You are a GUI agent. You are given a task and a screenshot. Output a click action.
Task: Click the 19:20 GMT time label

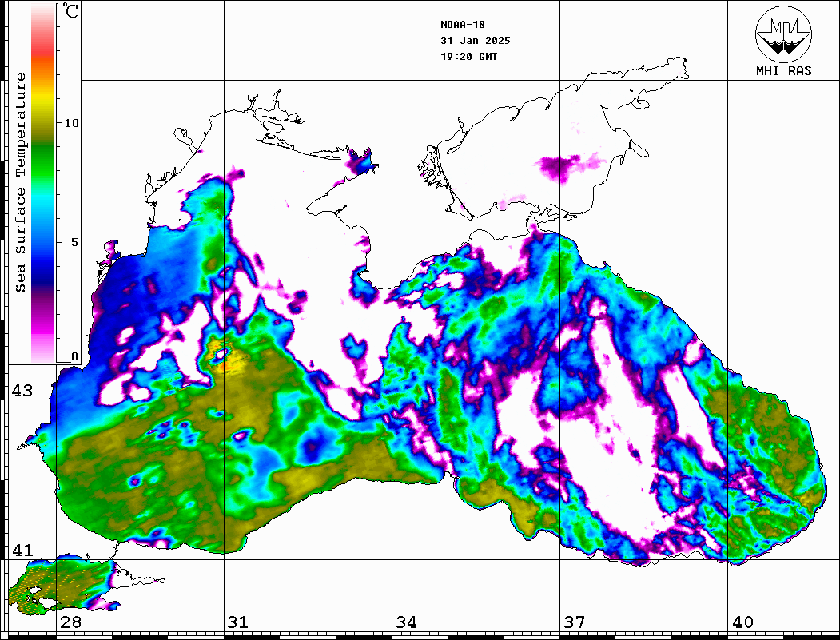point(468,56)
